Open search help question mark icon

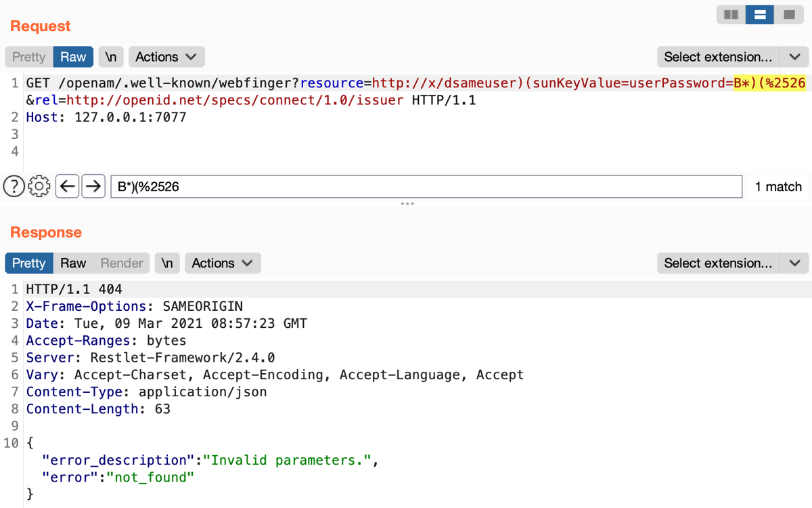coord(14,186)
